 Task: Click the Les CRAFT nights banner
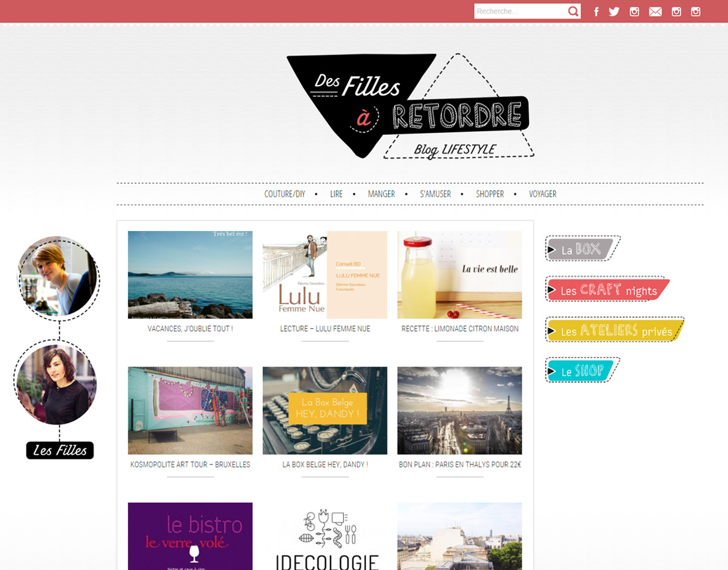tap(607, 289)
